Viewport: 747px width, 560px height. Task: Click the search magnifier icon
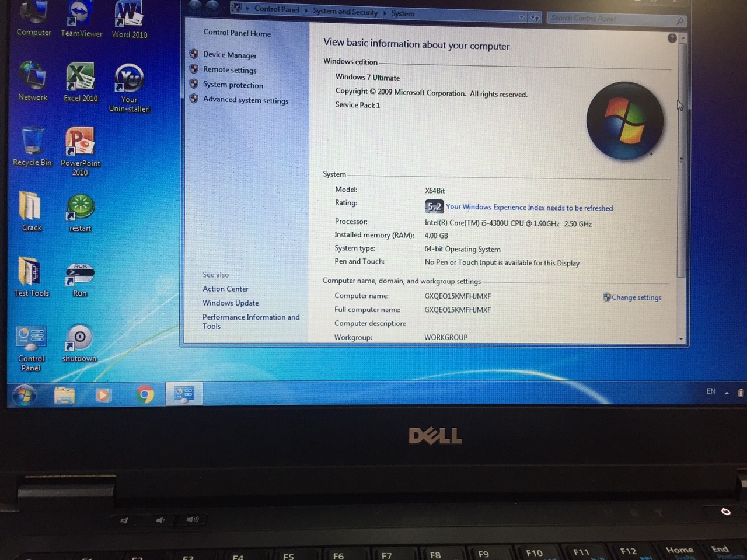coord(679,21)
